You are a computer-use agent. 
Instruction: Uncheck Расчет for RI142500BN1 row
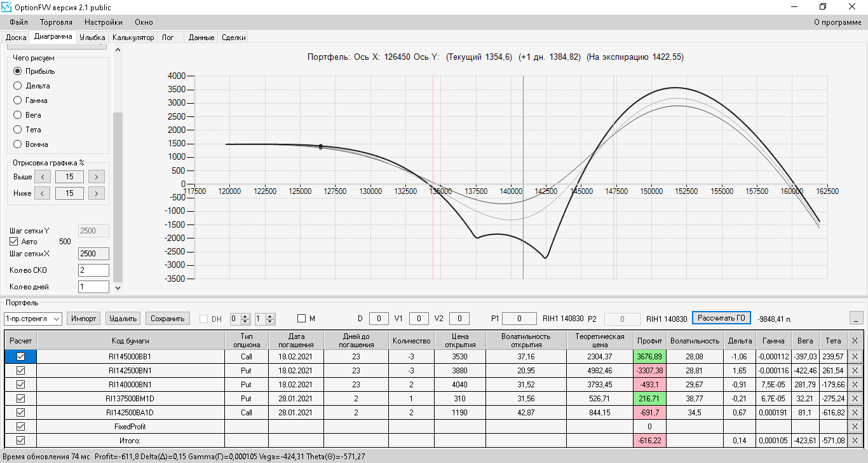[20, 371]
